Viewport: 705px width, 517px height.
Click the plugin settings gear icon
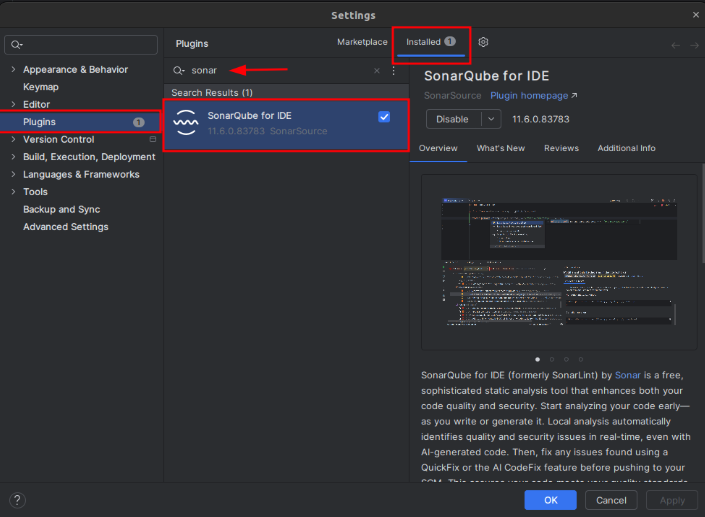pos(483,42)
